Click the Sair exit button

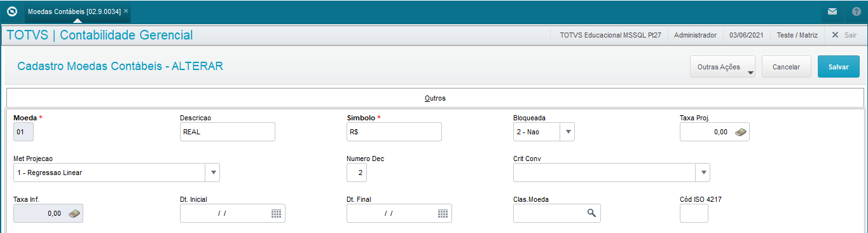point(844,35)
